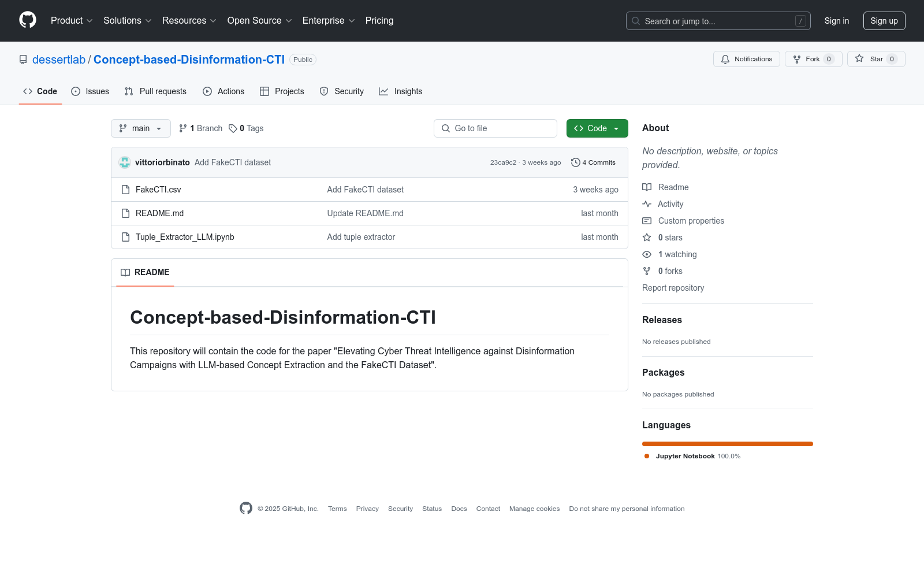924x578 pixels.
Task: Click Report repository link
Action: (673, 288)
